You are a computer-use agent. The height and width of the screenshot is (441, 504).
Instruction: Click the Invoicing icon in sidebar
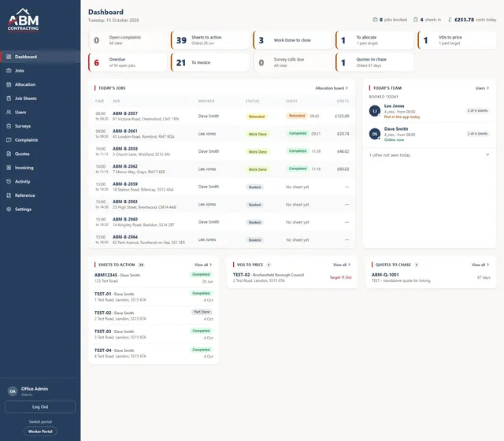click(x=9, y=168)
